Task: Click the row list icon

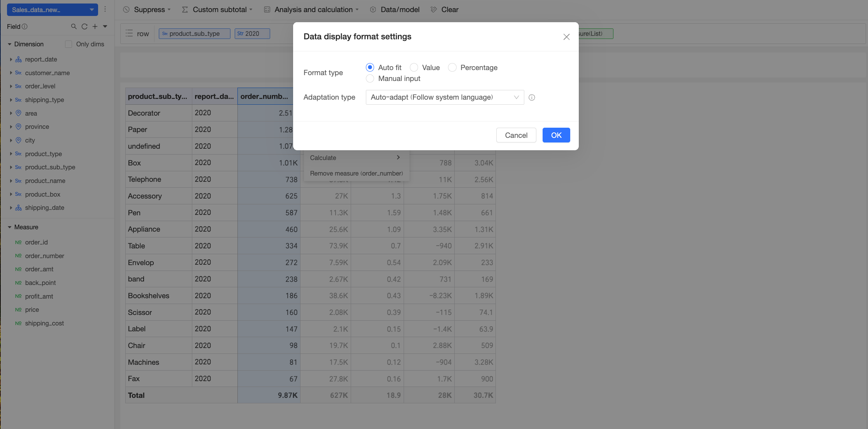Action: pyautogui.click(x=129, y=33)
